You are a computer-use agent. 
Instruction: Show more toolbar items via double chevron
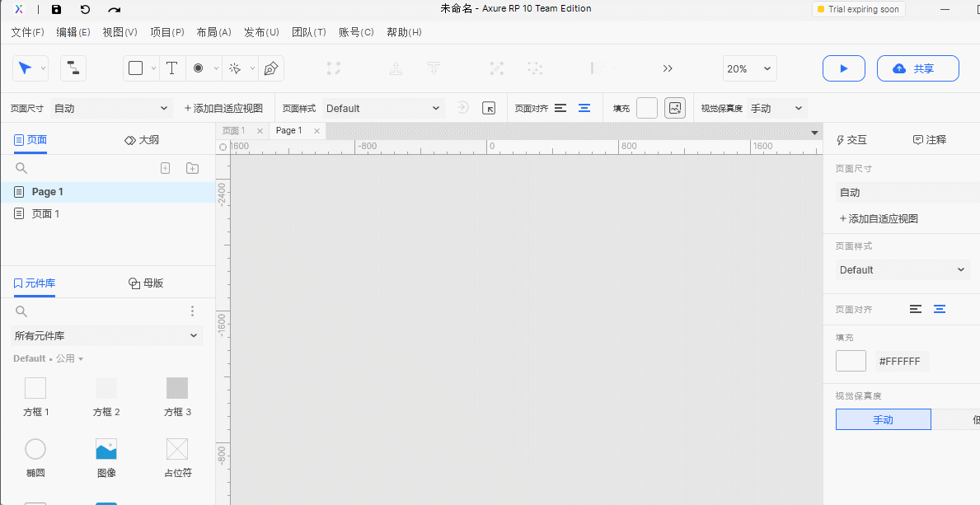tap(668, 68)
